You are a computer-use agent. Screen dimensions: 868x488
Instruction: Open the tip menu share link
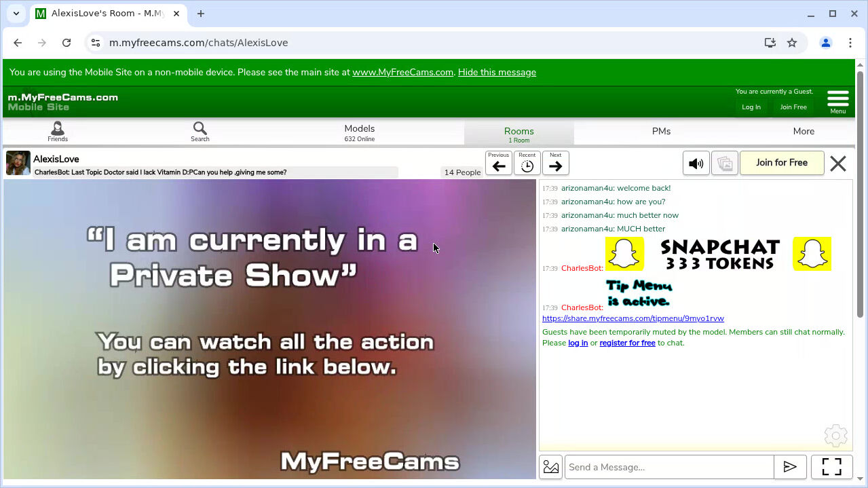tap(633, 318)
